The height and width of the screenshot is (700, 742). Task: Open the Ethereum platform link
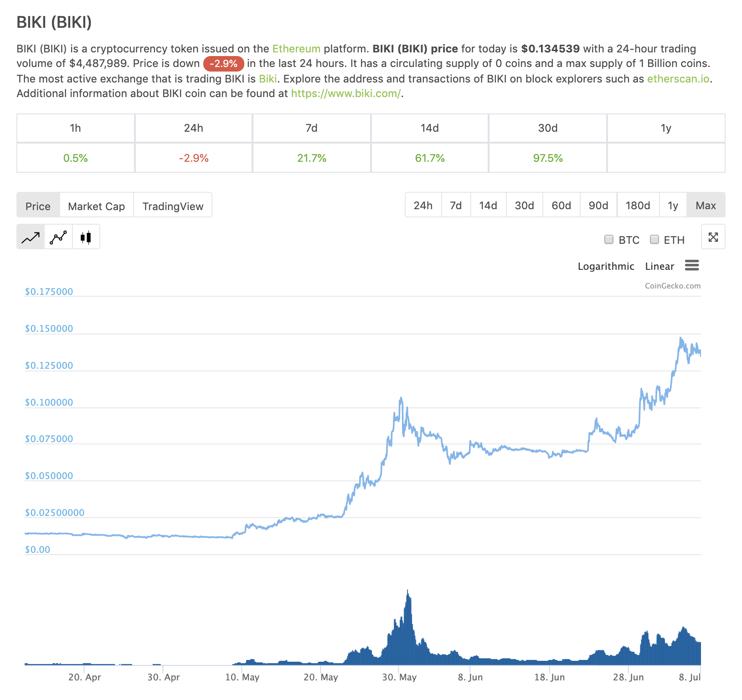[296, 49]
